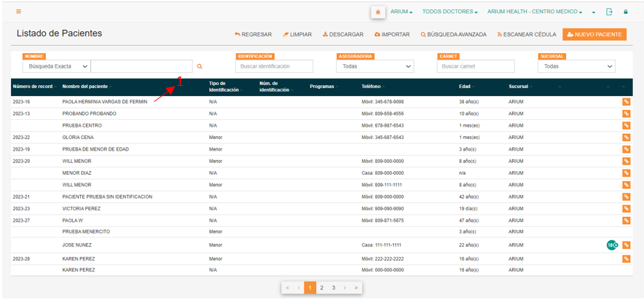Click the Buscar identificación input field
The height and width of the screenshot is (302, 644).
pos(275,66)
